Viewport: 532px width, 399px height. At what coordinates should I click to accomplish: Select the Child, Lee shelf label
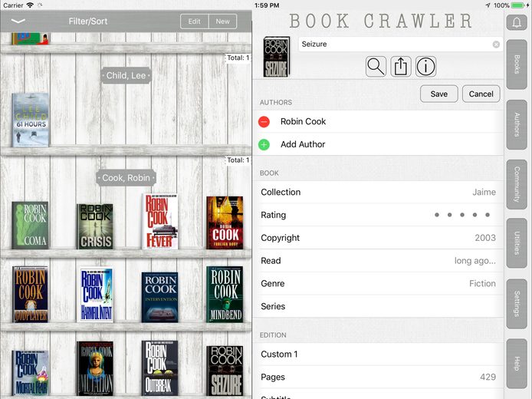(126, 75)
